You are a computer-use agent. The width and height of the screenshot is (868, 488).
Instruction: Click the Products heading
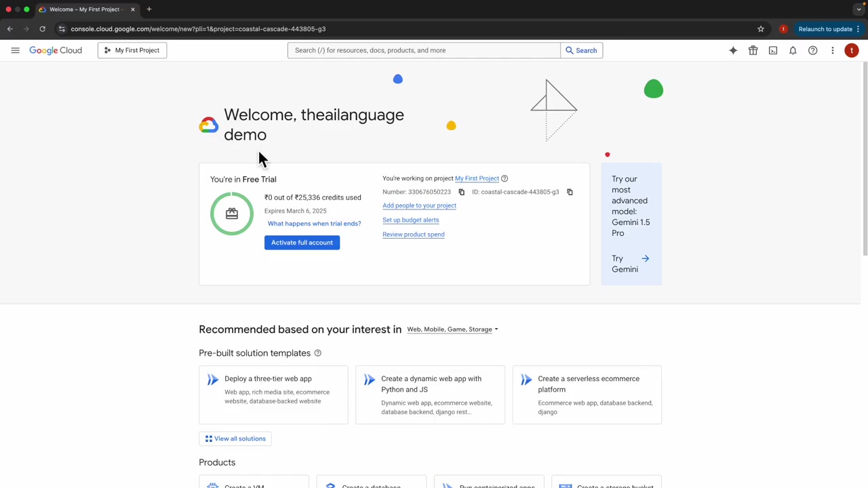click(217, 462)
